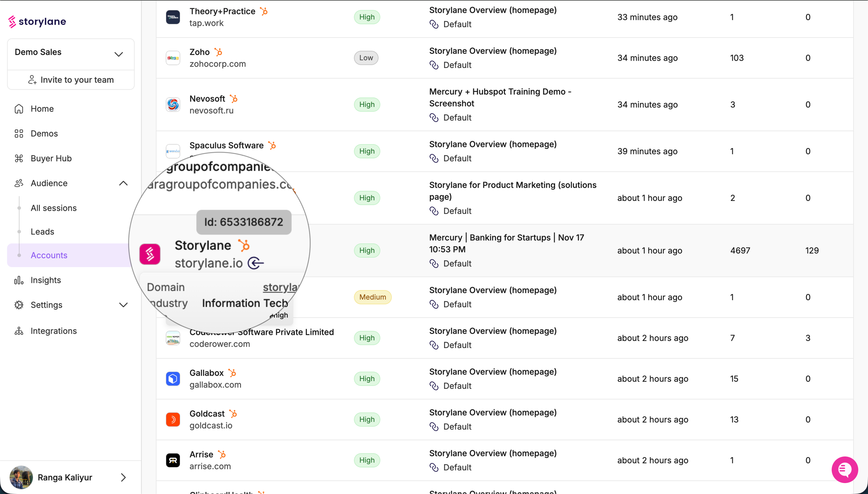Click the link icon under Mercury Banking demo

coord(434,264)
